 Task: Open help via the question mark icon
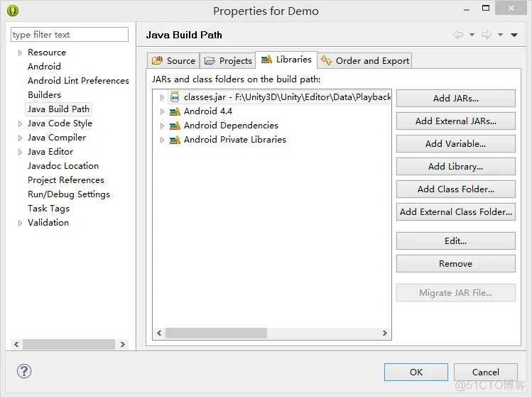point(24,371)
